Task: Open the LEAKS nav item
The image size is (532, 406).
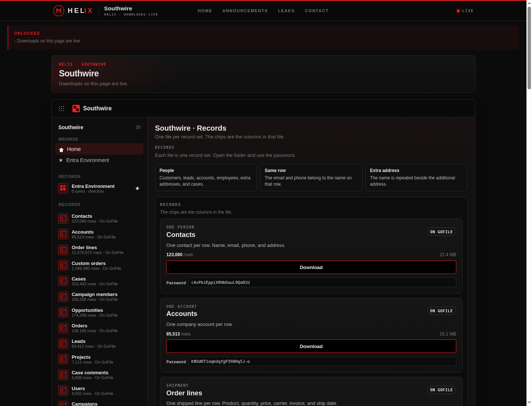Action: coord(286,11)
